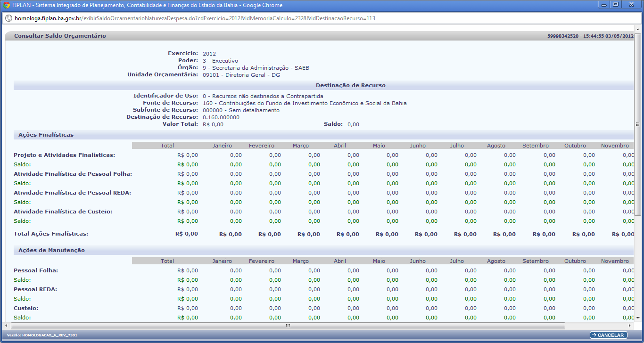Click 'Outubro' column header under Ações de Manutenção
The image size is (644, 343).
click(575, 261)
